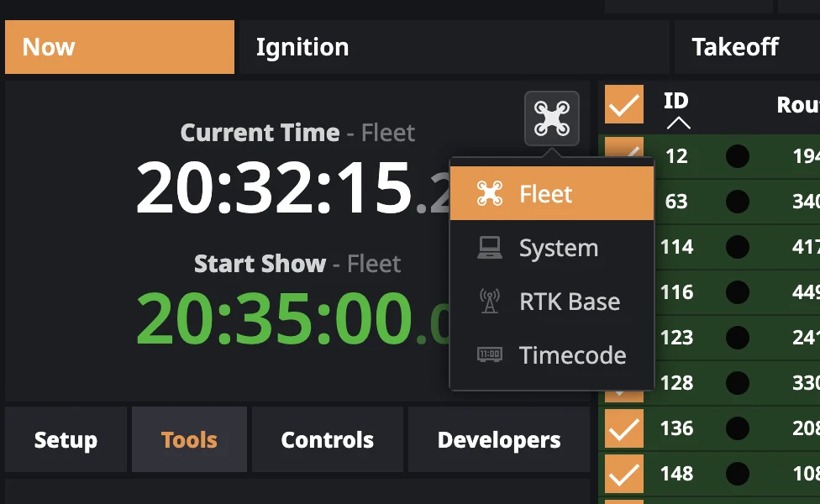Viewport: 820px width, 504px height.
Task: Switch to the Tools tab
Action: (x=189, y=439)
